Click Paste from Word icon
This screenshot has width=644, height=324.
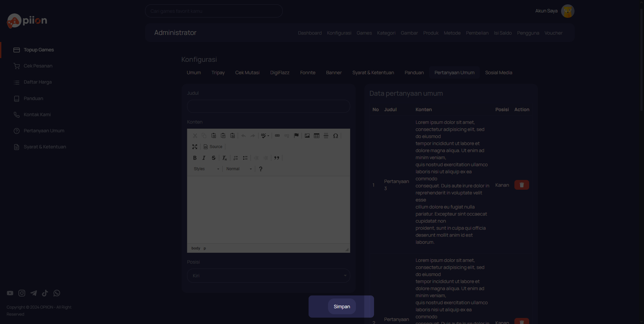click(232, 136)
